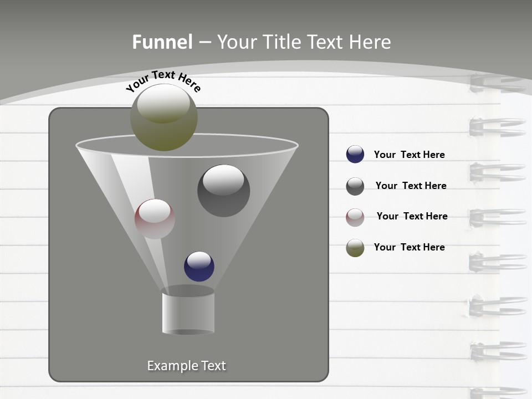Click the cylindrical funnel spout
The image size is (532, 399).
pyautogui.click(x=188, y=311)
